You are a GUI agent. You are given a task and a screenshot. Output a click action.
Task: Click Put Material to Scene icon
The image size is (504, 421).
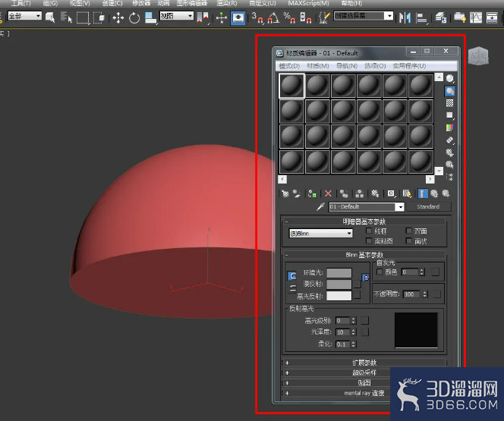click(296, 193)
